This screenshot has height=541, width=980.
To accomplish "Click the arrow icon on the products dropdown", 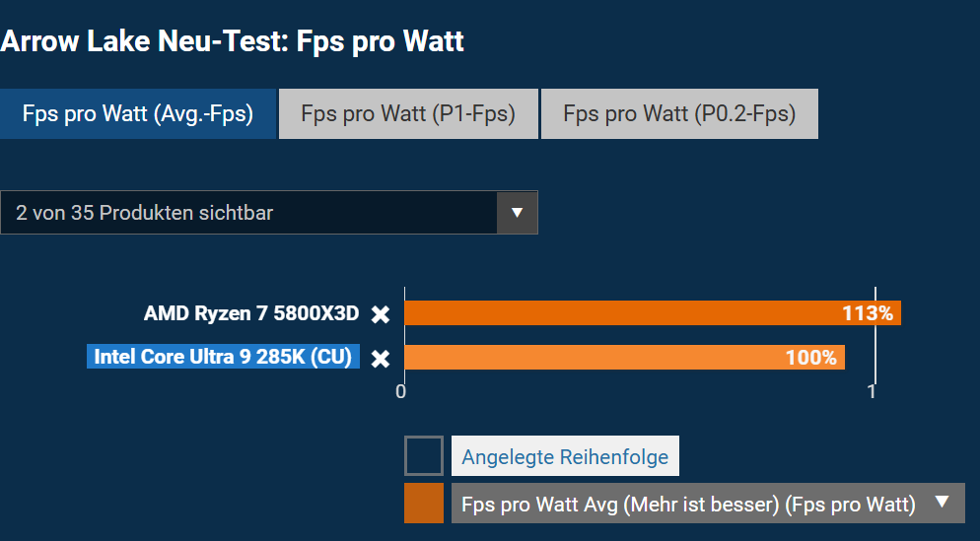I will pyautogui.click(x=517, y=213).
